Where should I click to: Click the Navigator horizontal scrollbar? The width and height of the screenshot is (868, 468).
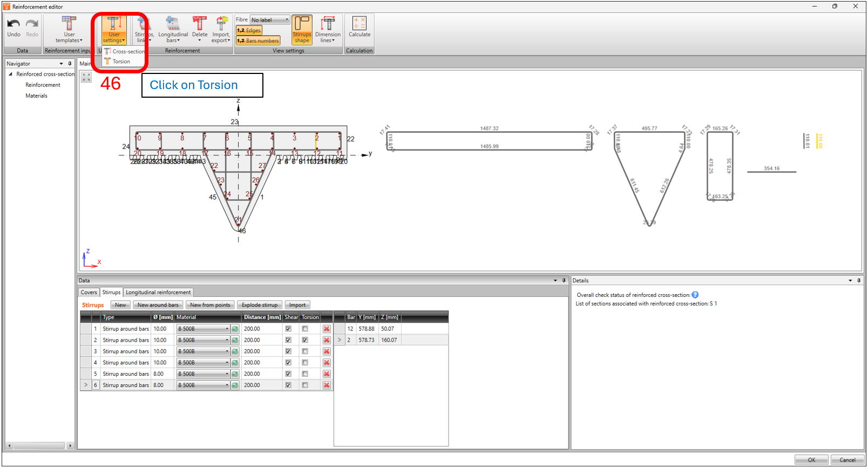tap(39, 446)
